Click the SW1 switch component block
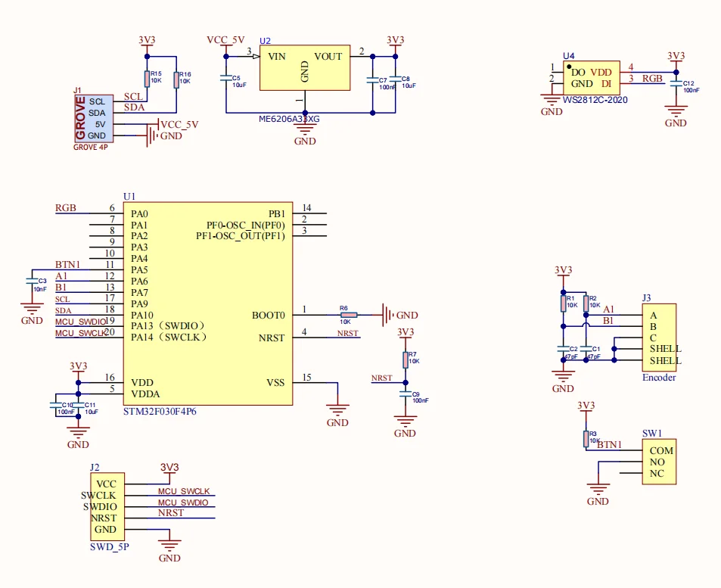Image resolution: width=721 pixels, height=588 pixels. click(x=658, y=462)
